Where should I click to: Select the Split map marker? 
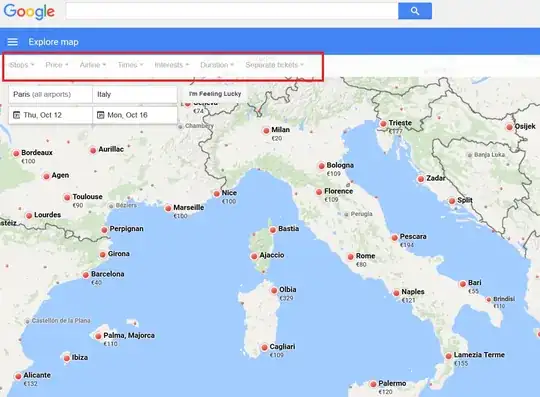(x=452, y=201)
